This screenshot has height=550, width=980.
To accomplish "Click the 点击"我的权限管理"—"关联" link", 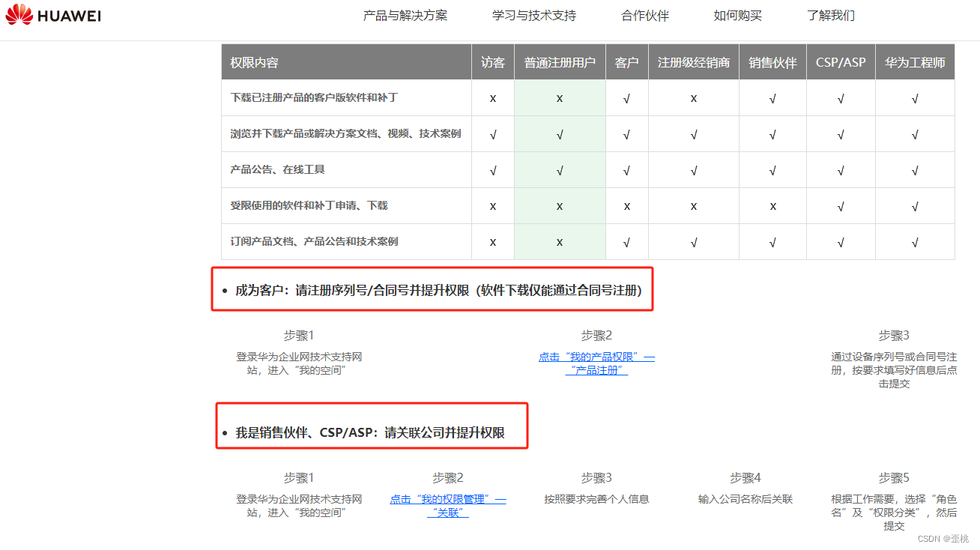I will (x=448, y=506).
